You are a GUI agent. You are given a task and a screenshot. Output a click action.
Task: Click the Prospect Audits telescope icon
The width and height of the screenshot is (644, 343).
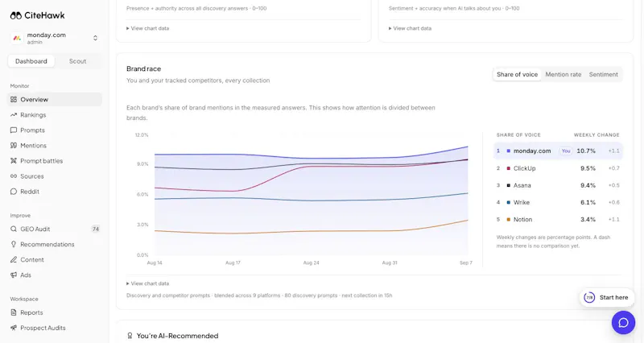14,328
